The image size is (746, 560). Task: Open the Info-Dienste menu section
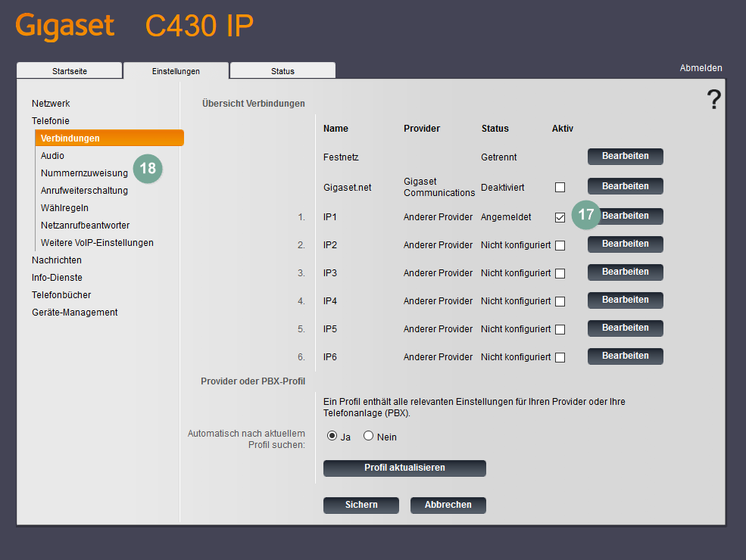pos(57,277)
